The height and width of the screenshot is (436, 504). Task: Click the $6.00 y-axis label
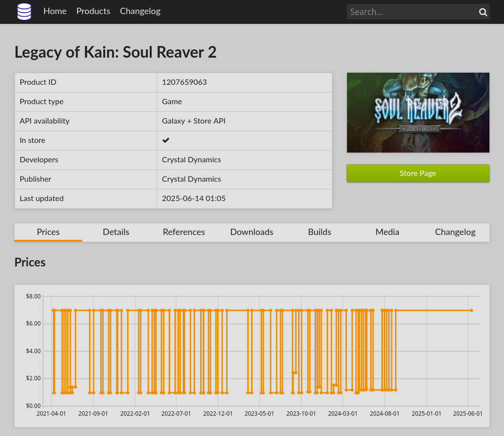click(33, 324)
